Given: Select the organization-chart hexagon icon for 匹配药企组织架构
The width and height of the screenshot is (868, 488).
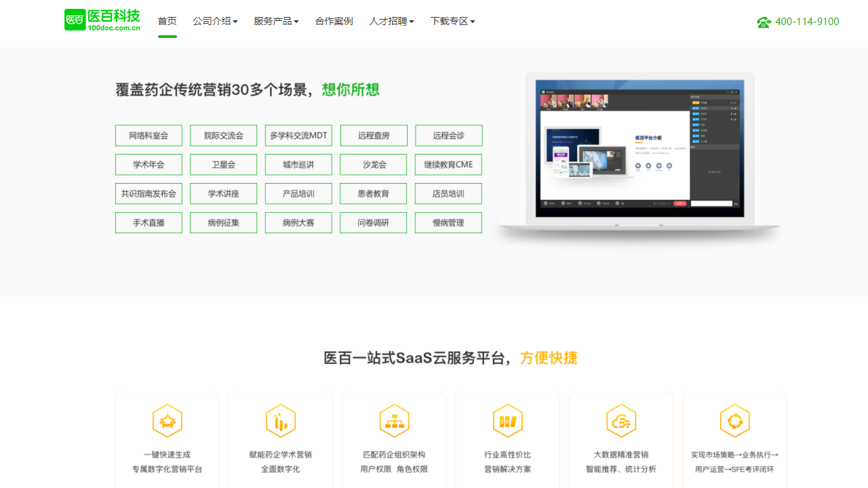Looking at the screenshot, I should click(x=394, y=420).
